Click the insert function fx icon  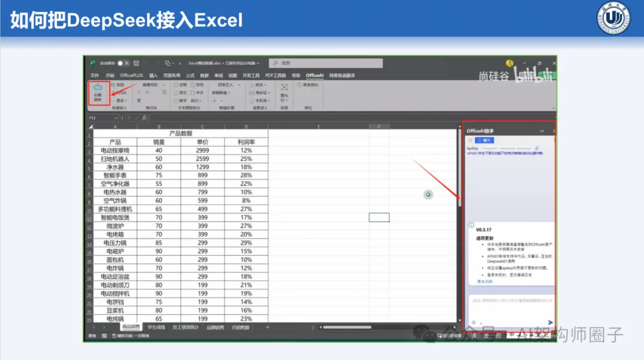click(x=144, y=118)
